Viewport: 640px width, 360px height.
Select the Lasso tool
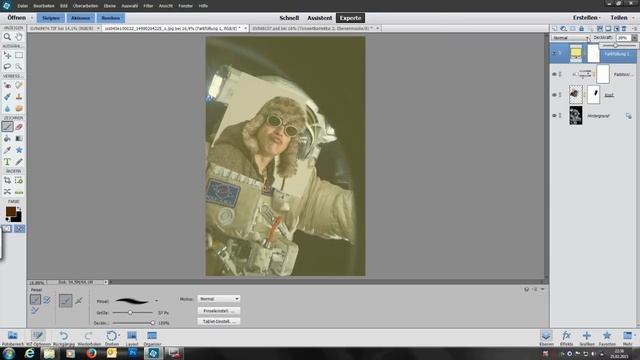click(7, 66)
